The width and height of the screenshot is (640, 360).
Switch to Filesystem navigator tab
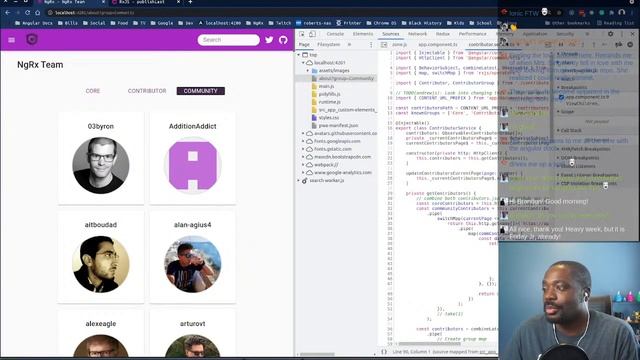pyautogui.click(x=329, y=44)
